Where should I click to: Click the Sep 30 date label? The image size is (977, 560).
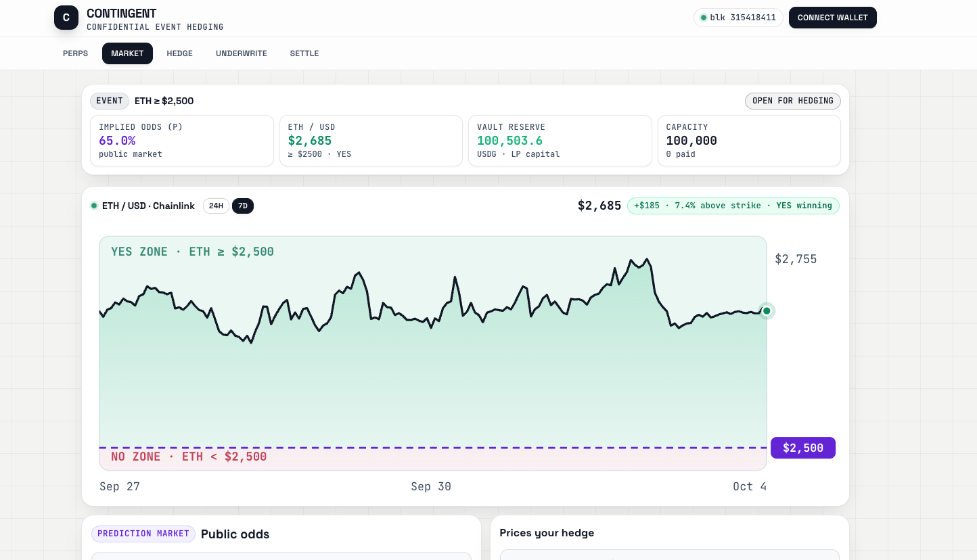click(431, 486)
